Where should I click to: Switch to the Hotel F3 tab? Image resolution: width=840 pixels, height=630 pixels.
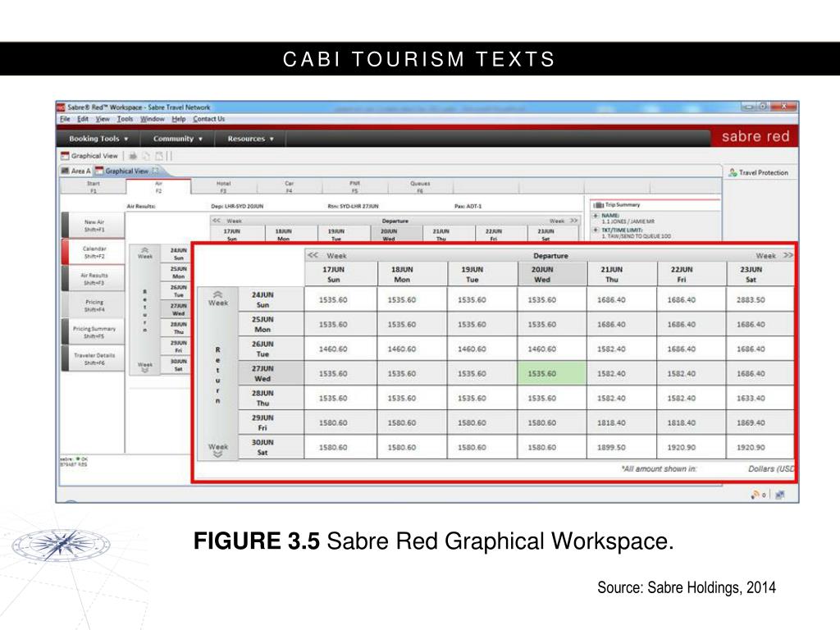tap(223, 186)
